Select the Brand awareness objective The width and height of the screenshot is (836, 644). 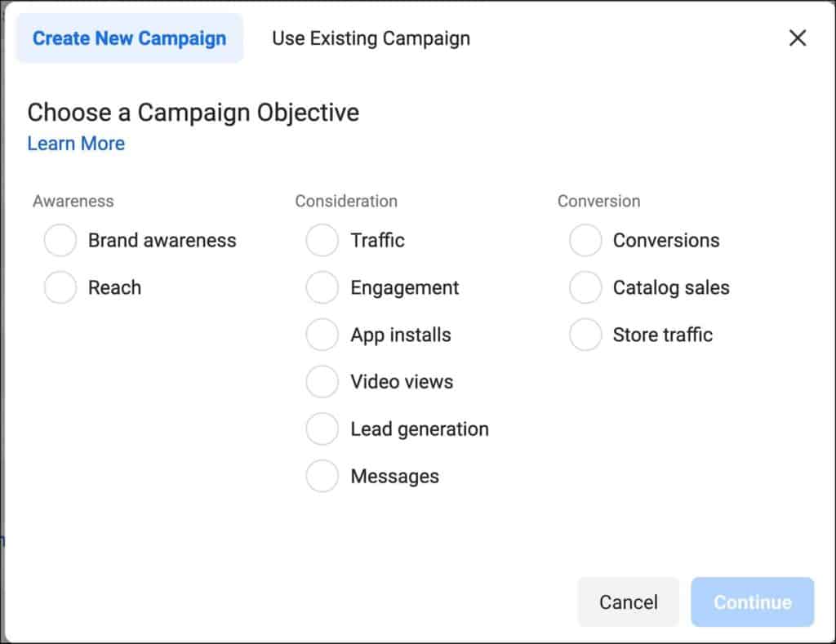coord(60,241)
